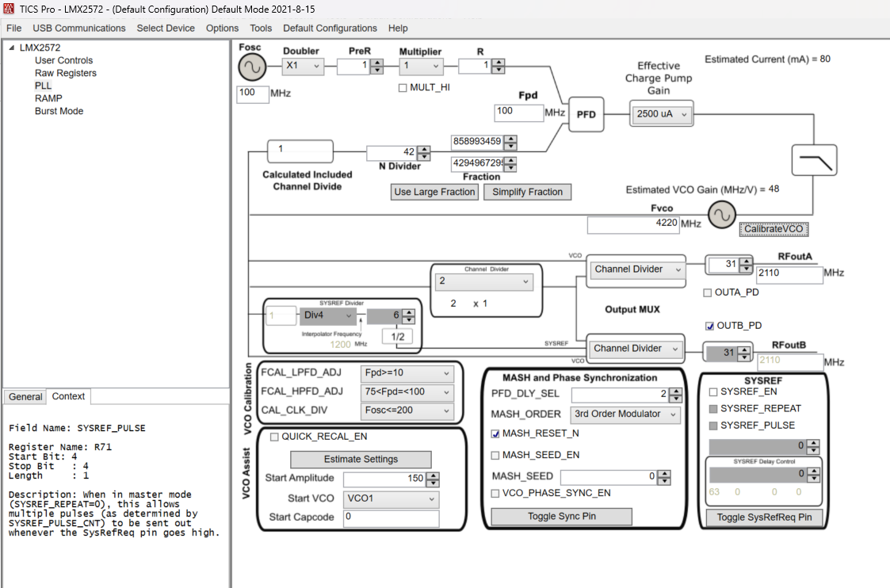890x588 pixels.
Task: Open the FCAL_HPFD_ADJ dropdown
Action: coord(407,392)
